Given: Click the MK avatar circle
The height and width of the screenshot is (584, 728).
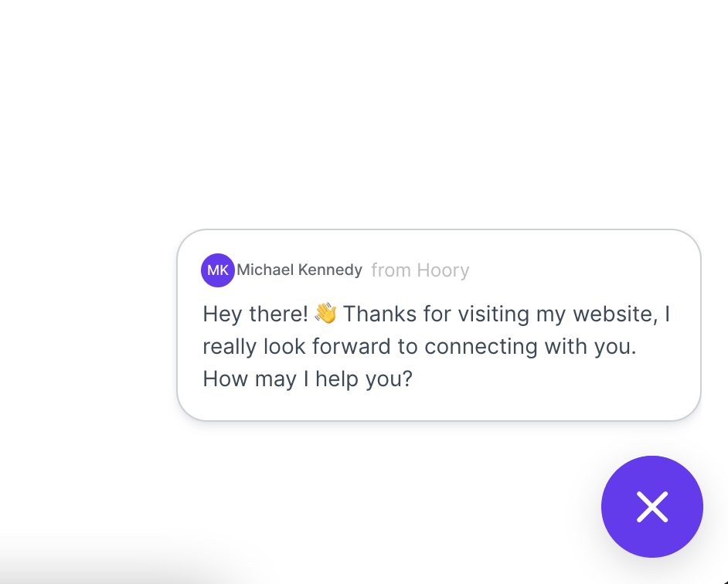Looking at the screenshot, I should point(218,270).
